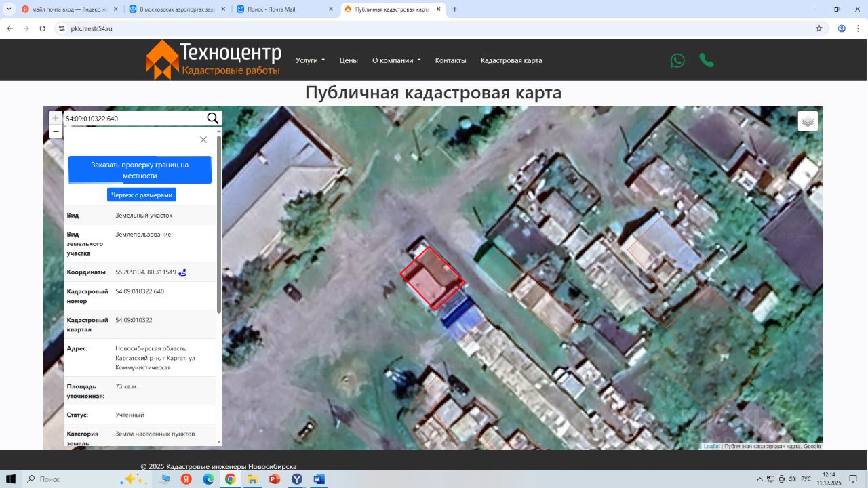Switch to the 'В московских аэропортах' tab
868x488 pixels.
tap(177, 9)
